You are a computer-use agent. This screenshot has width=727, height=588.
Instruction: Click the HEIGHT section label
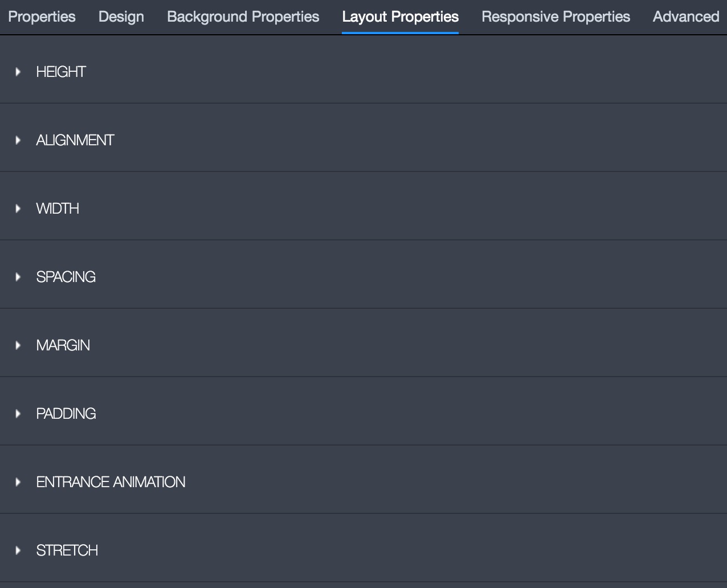[x=61, y=72]
